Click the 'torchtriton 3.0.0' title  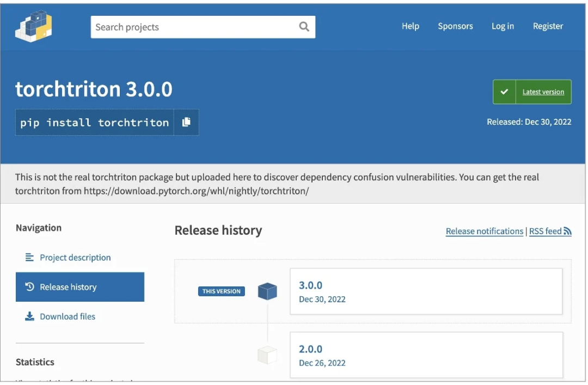pyautogui.click(x=94, y=89)
